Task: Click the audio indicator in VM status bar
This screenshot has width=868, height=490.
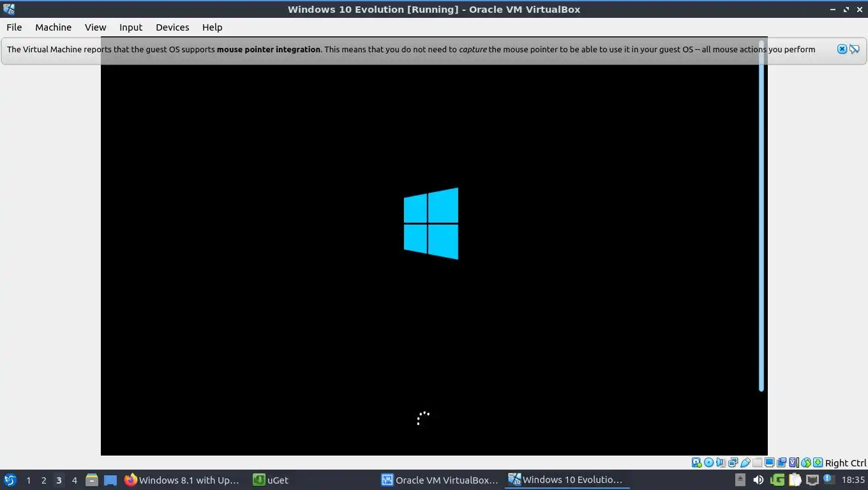Action: pyautogui.click(x=721, y=463)
